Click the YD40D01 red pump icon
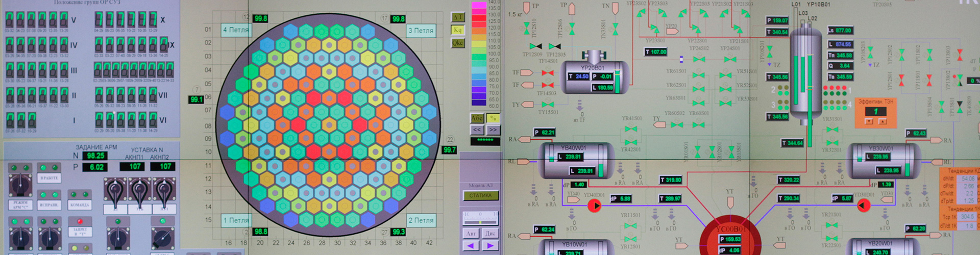 [595, 206]
